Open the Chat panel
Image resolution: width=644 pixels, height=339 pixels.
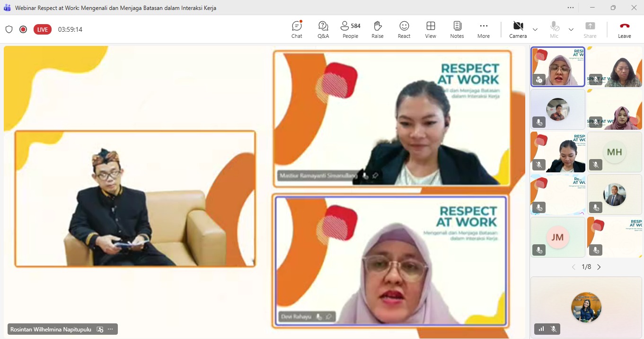297,29
